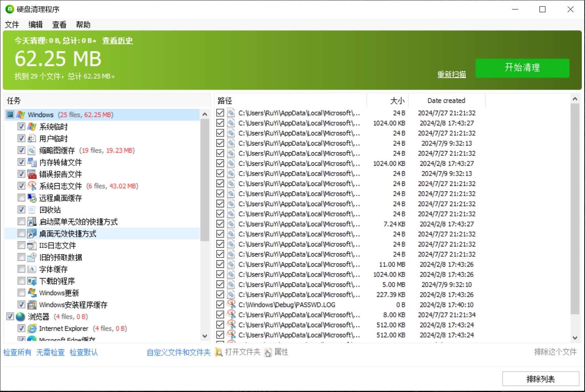585x392 pixels.
Task: Uncheck the 系统日志文件 checkbox
Action: 21,186
